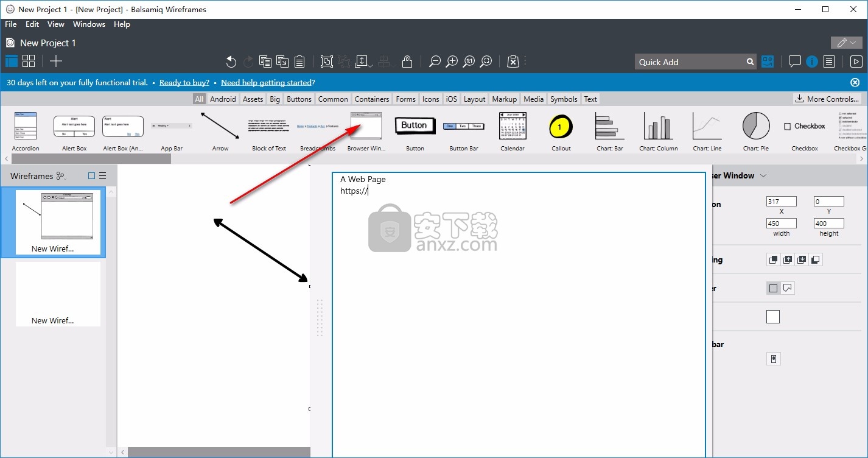Image resolution: width=868 pixels, height=458 pixels.
Task: Open 'Need help getting started?' link
Action: coord(268,83)
